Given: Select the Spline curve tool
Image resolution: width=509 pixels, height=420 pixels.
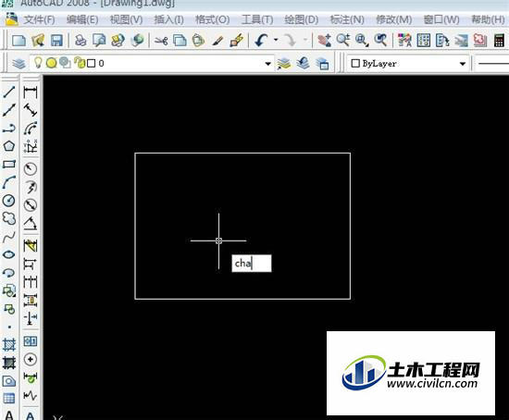Looking at the screenshot, I should click(x=9, y=237).
